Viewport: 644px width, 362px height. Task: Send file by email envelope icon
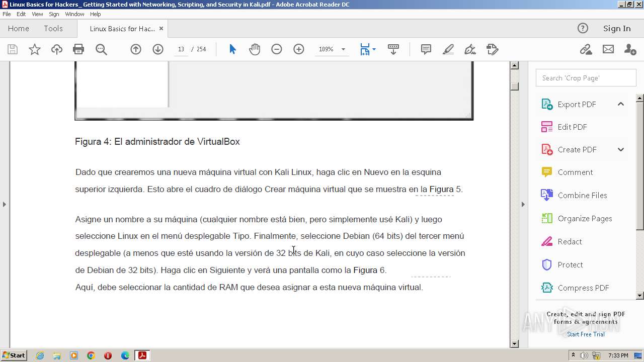(608, 49)
